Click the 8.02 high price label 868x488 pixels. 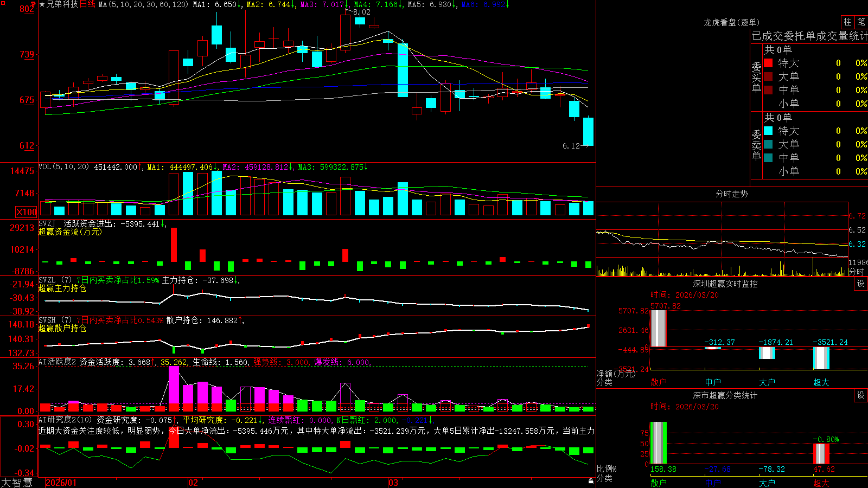pos(362,12)
